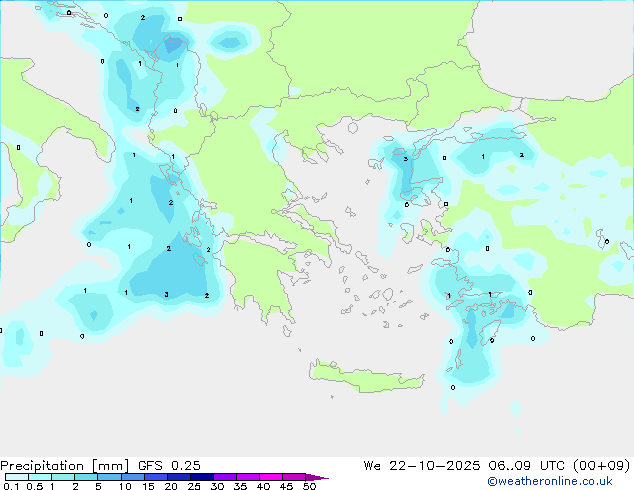Click the Peloponnese peninsula on the map
The width and height of the screenshot is (634, 490).
pos(261,275)
